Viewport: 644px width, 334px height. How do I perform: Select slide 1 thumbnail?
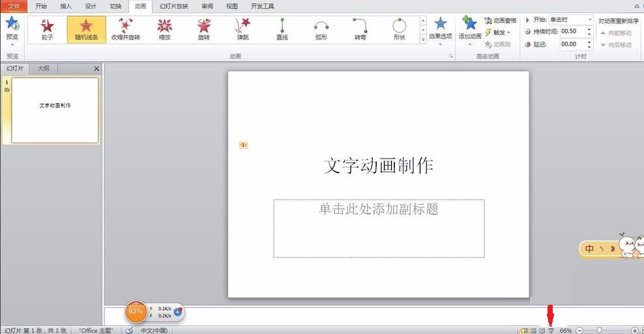coord(55,110)
